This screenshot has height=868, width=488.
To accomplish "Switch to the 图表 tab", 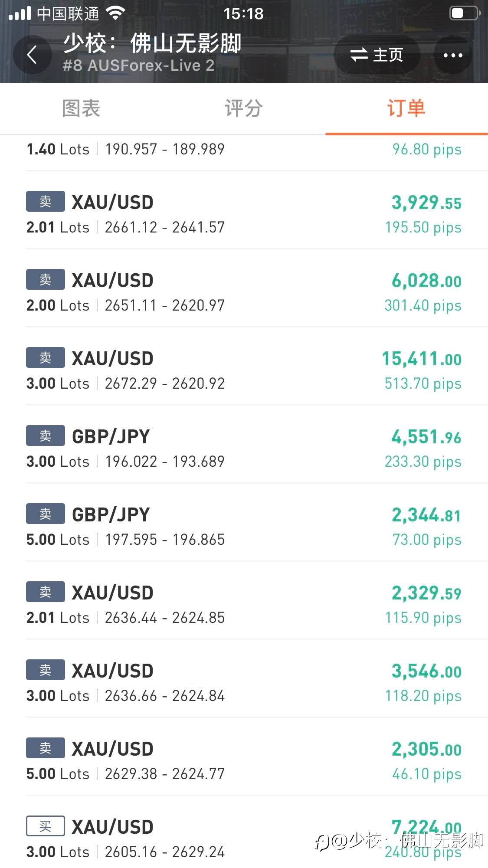I will (81, 108).
